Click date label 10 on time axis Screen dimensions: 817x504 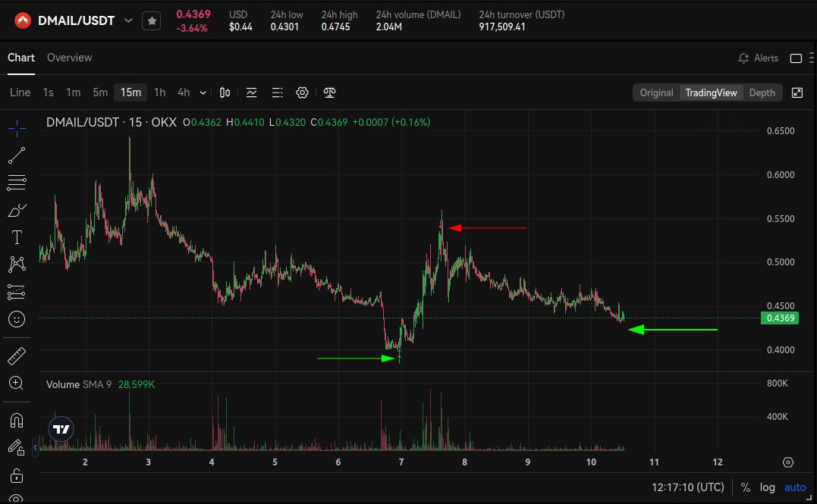(x=591, y=462)
